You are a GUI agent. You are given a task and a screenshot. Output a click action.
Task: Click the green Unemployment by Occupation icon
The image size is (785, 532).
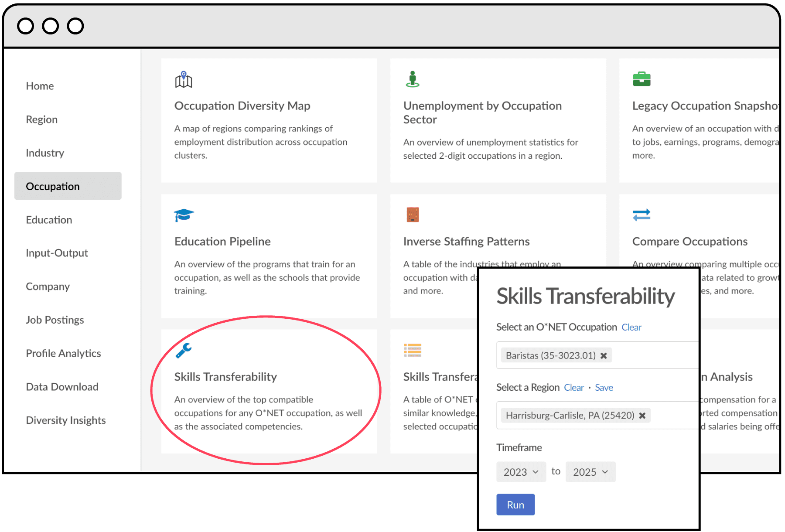point(412,79)
